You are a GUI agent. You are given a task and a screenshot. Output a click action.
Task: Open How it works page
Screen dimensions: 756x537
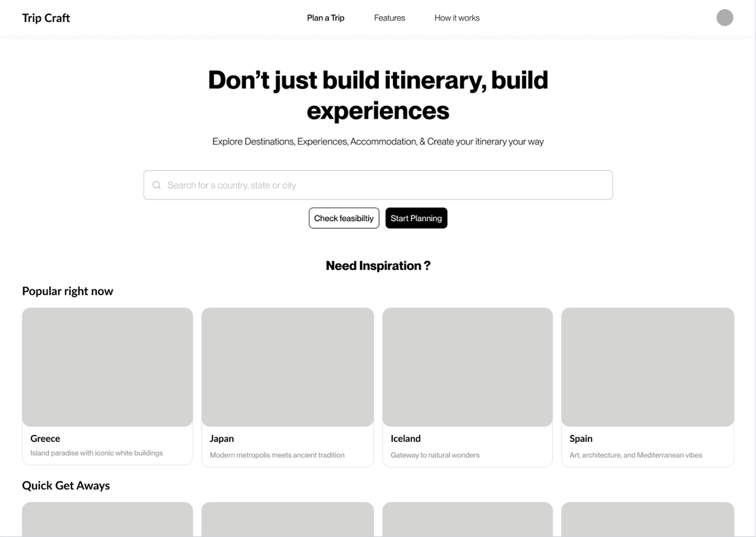point(457,18)
